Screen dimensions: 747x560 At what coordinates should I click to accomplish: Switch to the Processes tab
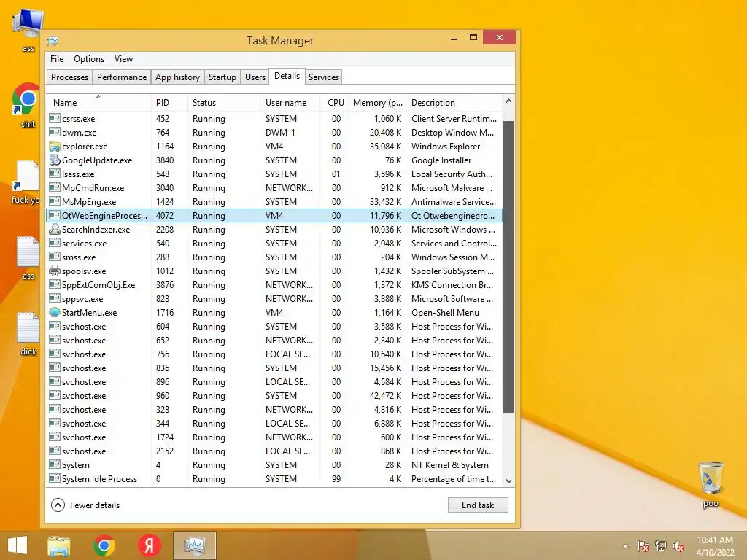point(69,77)
